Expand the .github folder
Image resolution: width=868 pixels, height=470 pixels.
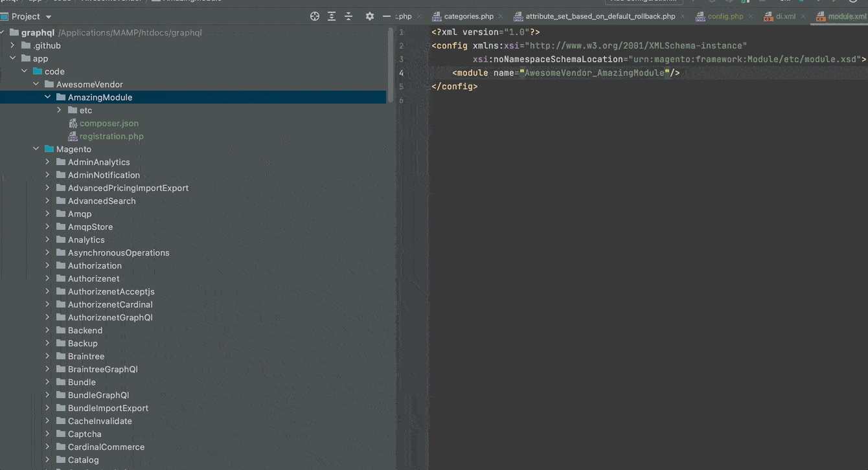pyautogui.click(x=13, y=45)
